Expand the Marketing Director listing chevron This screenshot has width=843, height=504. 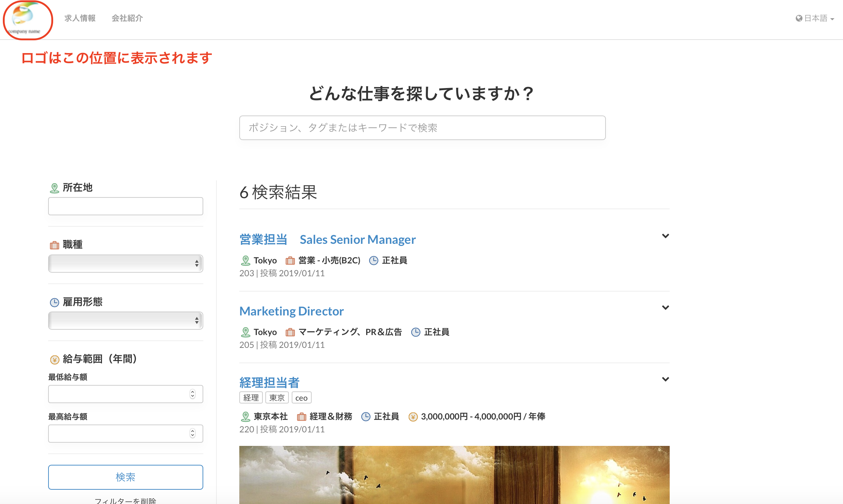(665, 308)
